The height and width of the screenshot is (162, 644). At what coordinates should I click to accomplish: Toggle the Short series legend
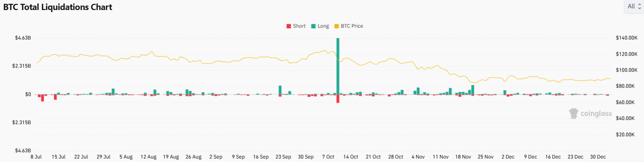pos(299,26)
